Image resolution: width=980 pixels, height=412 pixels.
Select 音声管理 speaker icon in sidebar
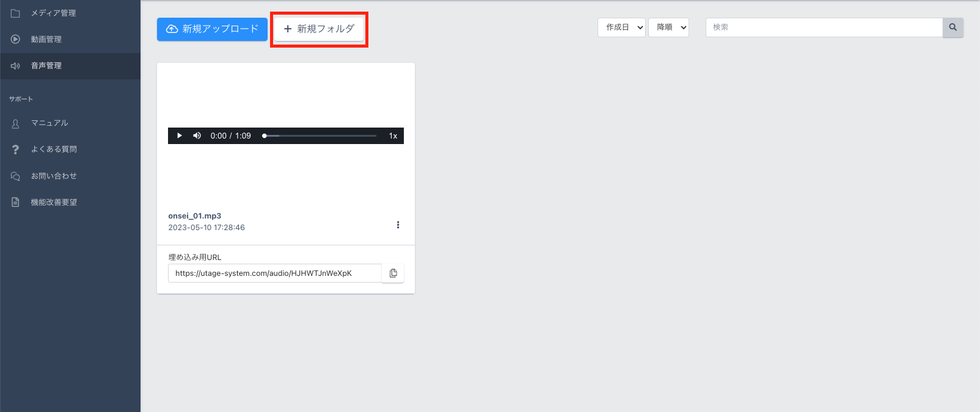(x=16, y=66)
